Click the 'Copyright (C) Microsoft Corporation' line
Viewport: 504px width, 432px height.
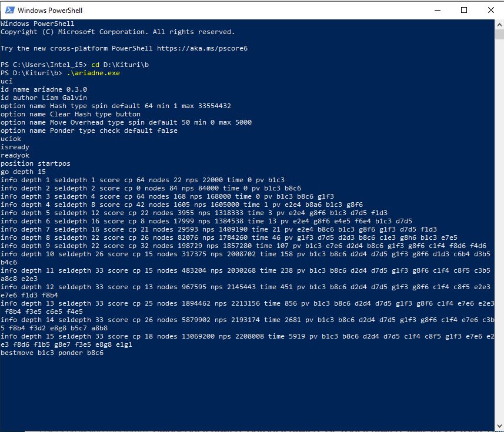click(x=118, y=32)
